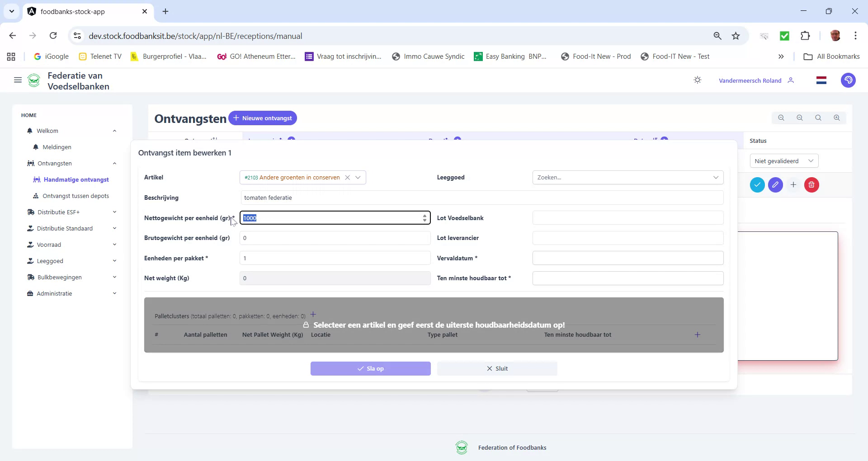Open the Distributie ESF+ truck icon
Image resolution: width=868 pixels, height=461 pixels.
30,212
